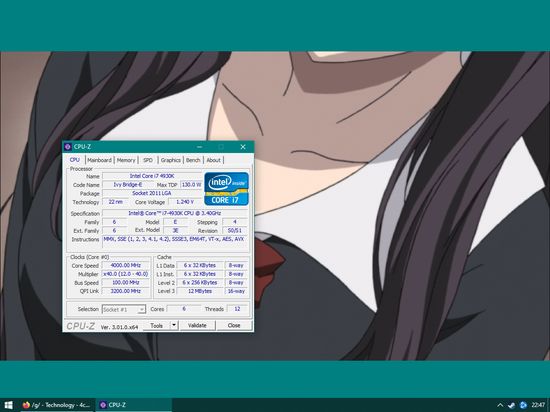The height and width of the screenshot is (412, 550).
Task: Click the Validate button
Action: (197, 325)
